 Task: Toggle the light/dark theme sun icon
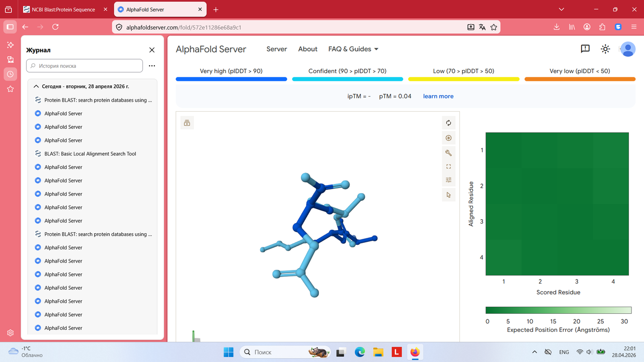tap(605, 49)
